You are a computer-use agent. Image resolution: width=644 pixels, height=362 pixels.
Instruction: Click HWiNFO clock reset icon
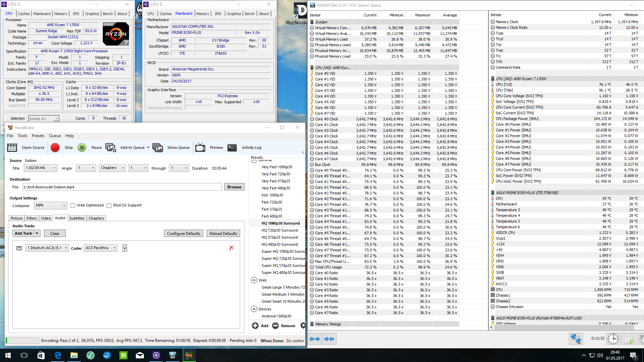coord(613,339)
